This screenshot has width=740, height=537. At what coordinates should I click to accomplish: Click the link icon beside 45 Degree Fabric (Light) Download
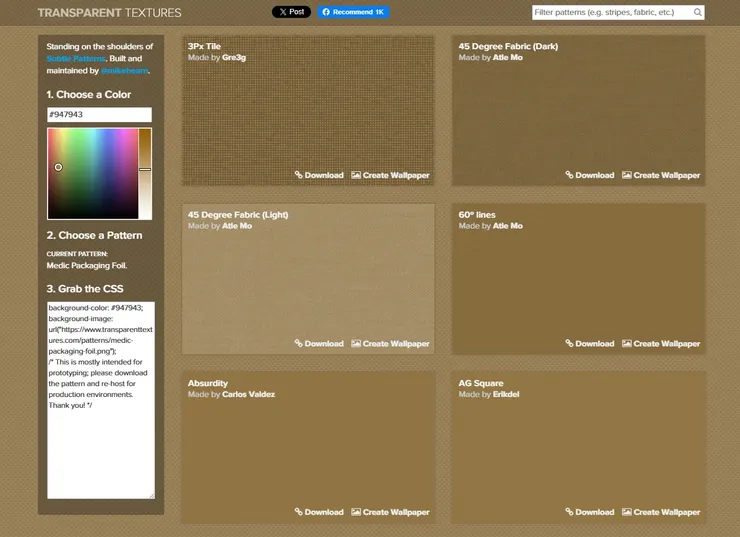click(298, 343)
